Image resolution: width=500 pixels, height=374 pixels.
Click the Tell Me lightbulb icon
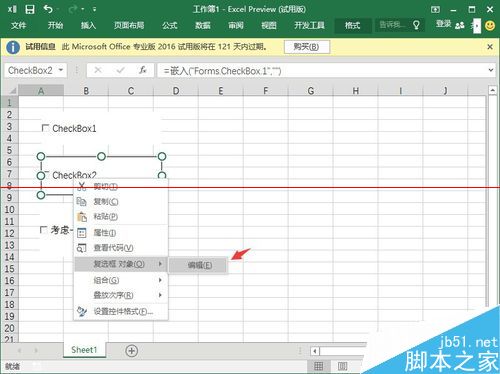[x=416, y=25]
